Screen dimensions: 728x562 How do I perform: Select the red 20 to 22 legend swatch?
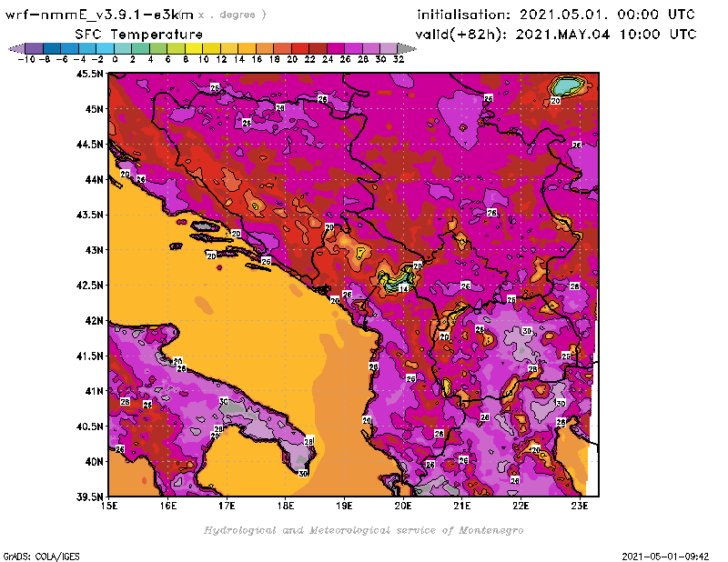(300, 48)
